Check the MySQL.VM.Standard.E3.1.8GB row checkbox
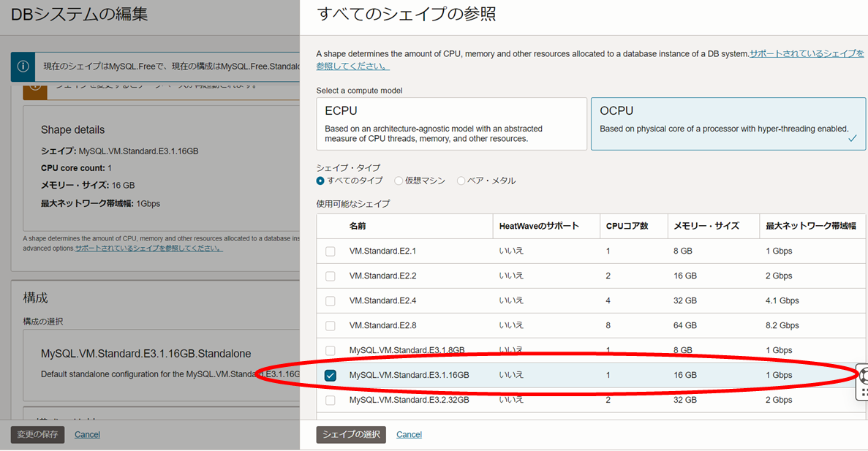Image resolution: width=868 pixels, height=451 pixels. point(331,351)
